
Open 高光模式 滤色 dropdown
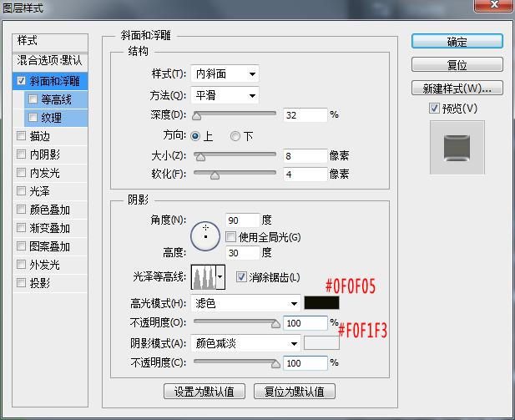pos(245,303)
